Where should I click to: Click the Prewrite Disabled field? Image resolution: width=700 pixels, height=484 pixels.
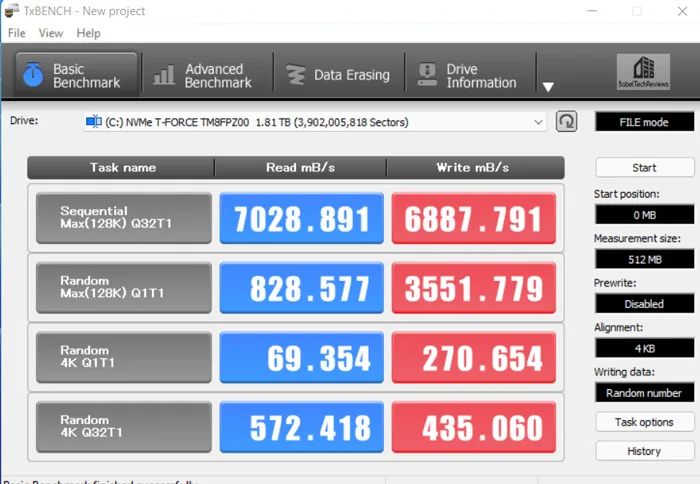coord(644,304)
